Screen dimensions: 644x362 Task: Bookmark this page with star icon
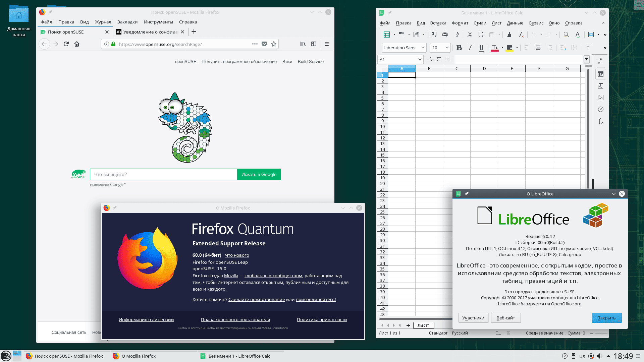(x=274, y=44)
